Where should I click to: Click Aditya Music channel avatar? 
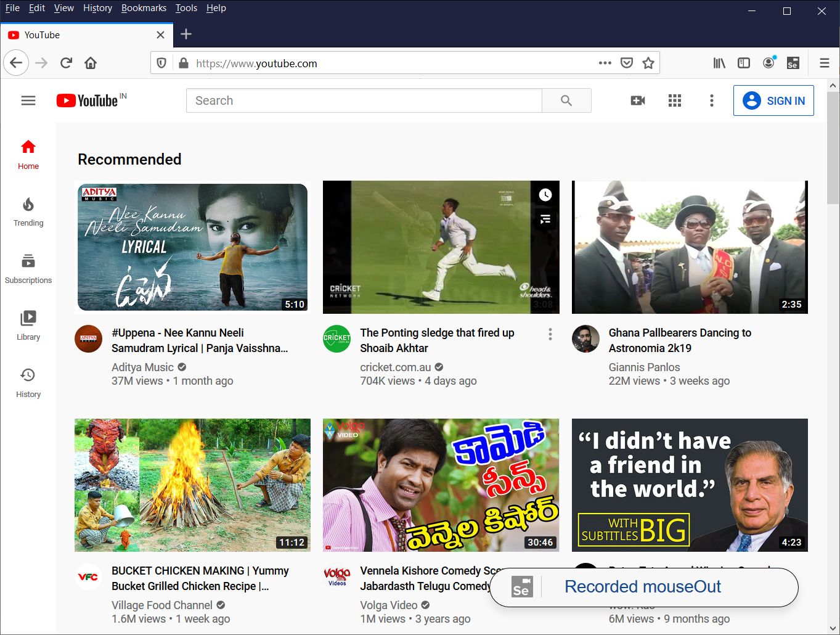click(x=88, y=338)
